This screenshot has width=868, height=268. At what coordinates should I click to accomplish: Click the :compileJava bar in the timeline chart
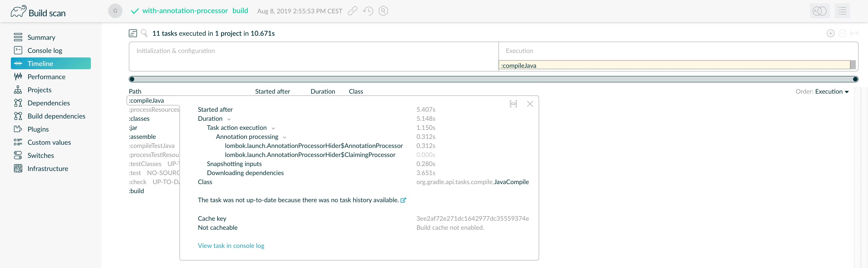point(674,65)
